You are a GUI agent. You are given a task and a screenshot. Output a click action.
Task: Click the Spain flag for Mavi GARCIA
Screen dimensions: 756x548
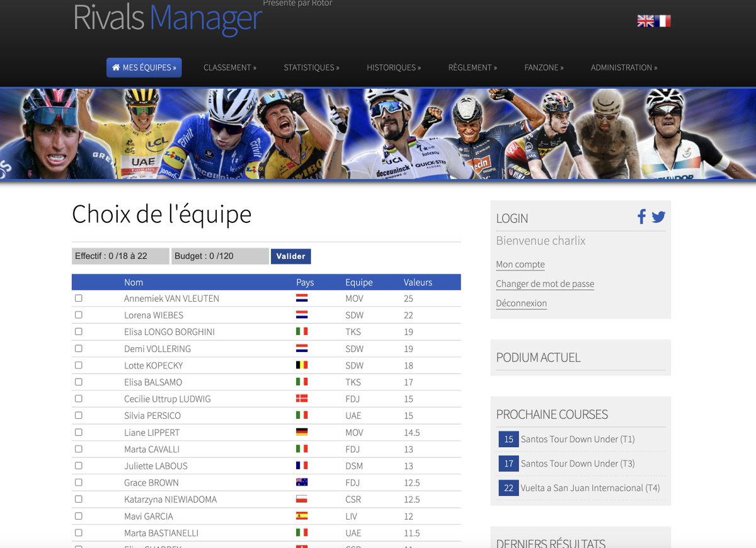click(x=302, y=516)
